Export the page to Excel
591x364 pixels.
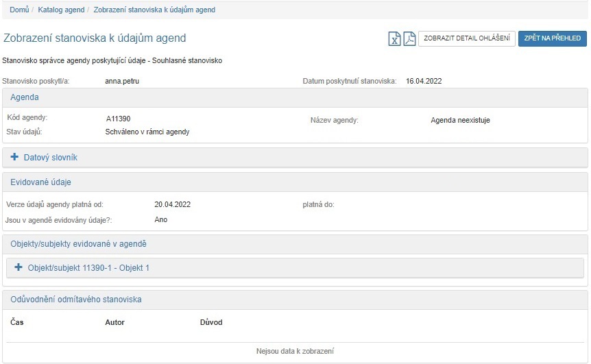(x=395, y=38)
